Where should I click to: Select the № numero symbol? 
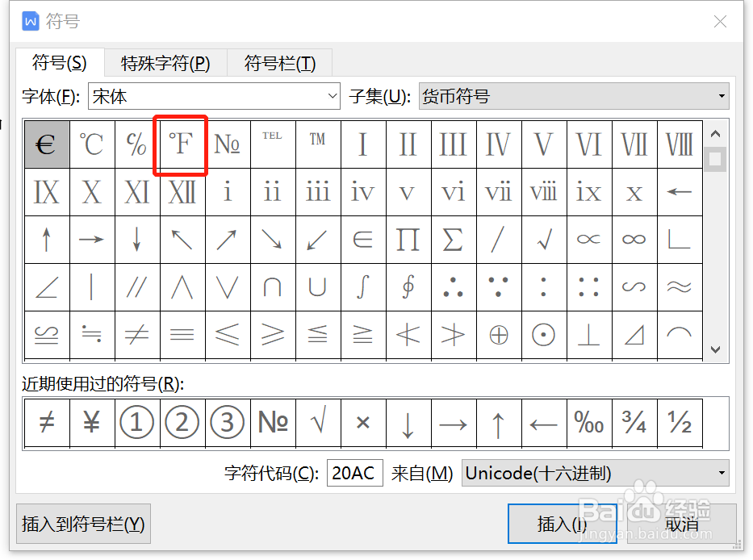227,145
